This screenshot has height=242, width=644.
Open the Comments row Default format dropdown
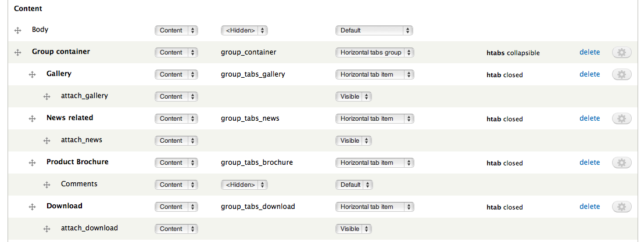pyautogui.click(x=353, y=185)
